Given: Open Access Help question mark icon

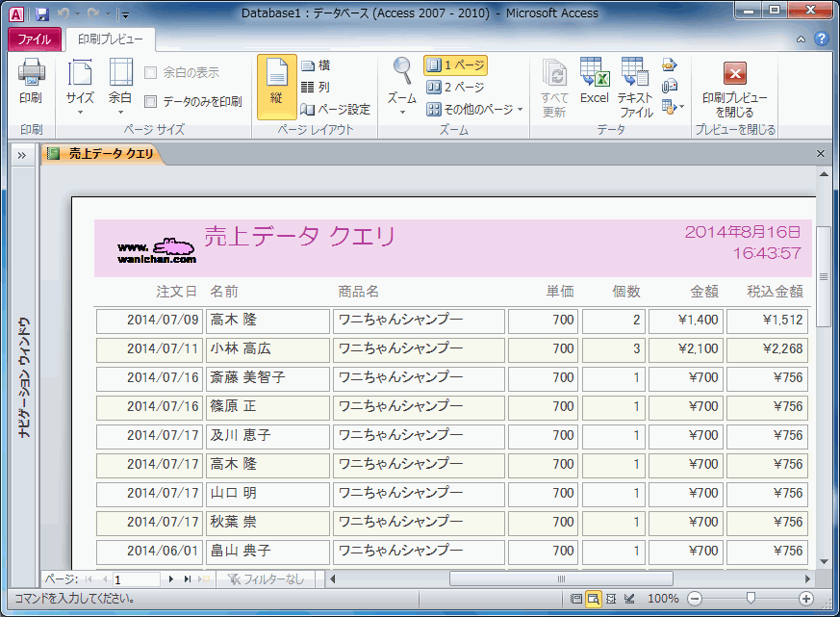Looking at the screenshot, I should 822,39.
